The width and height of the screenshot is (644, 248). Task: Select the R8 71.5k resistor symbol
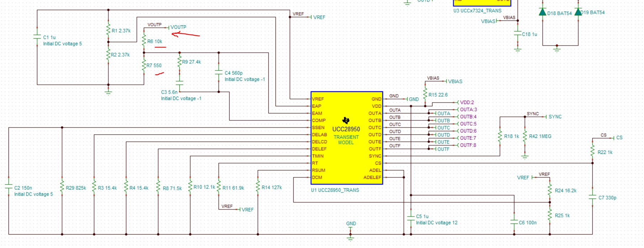158,187
